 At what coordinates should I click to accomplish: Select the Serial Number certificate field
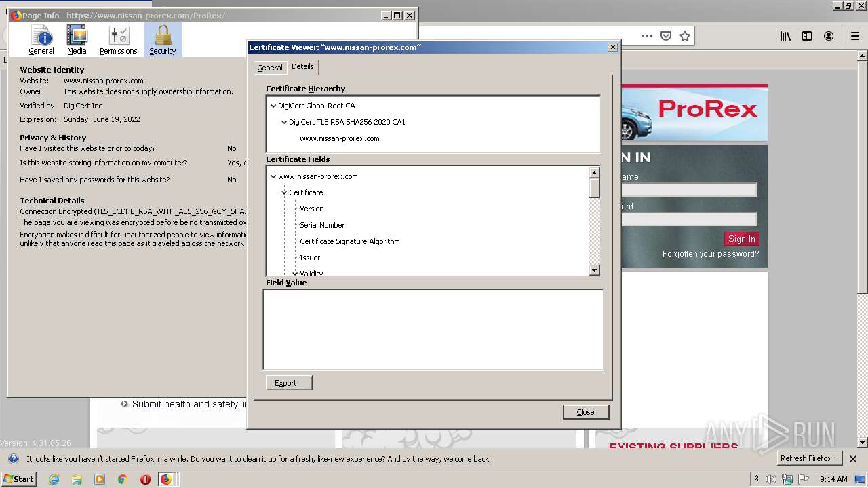322,225
